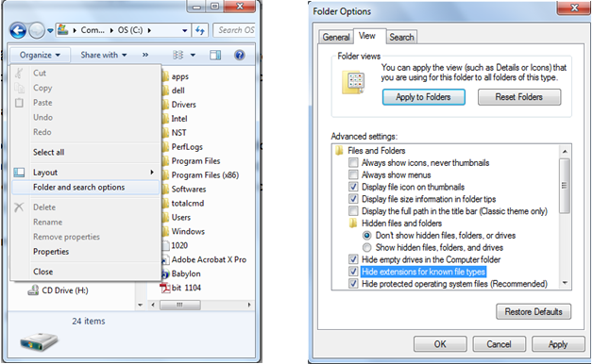The image size is (593, 364).
Task: Choose Folder and search options
Action: (85, 188)
